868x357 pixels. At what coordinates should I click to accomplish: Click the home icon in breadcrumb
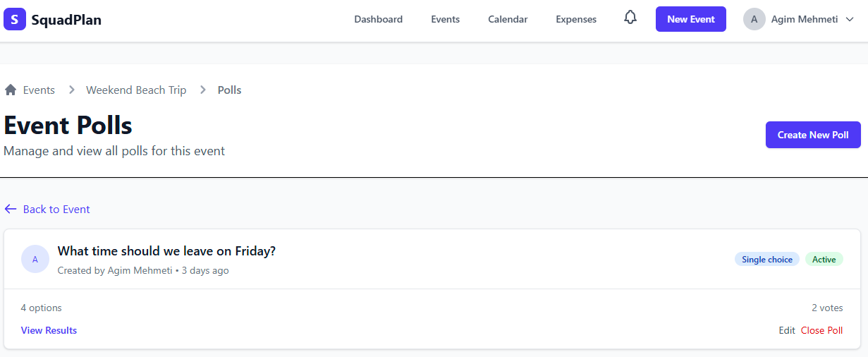(x=11, y=90)
